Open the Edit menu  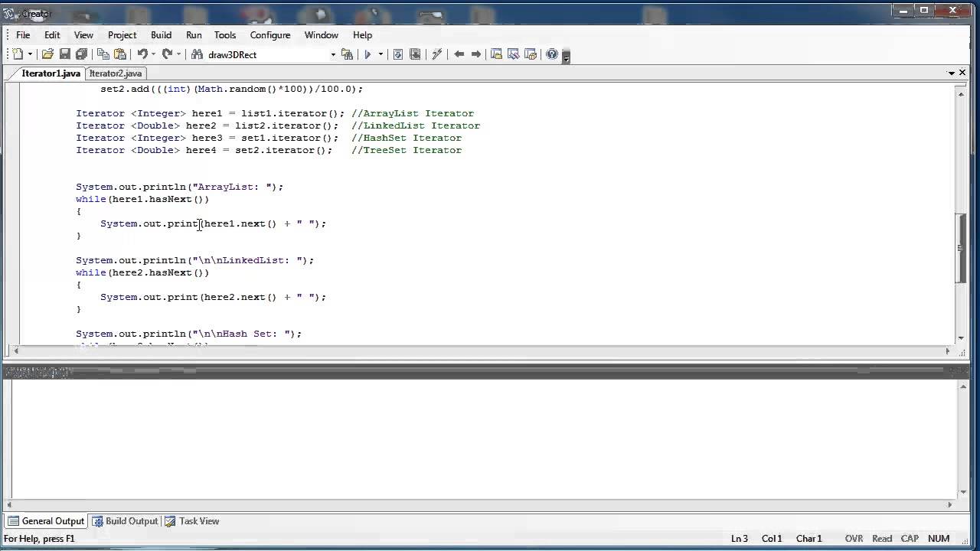pos(52,34)
